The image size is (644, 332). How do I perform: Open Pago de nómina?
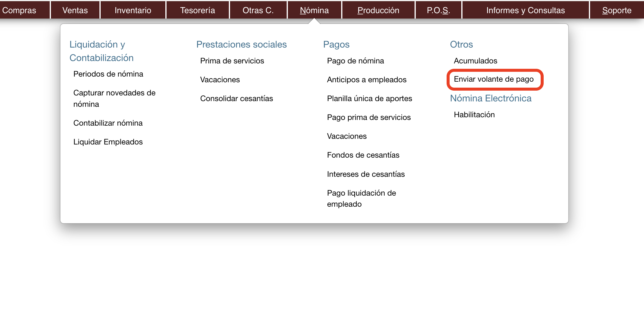pos(355,61)
